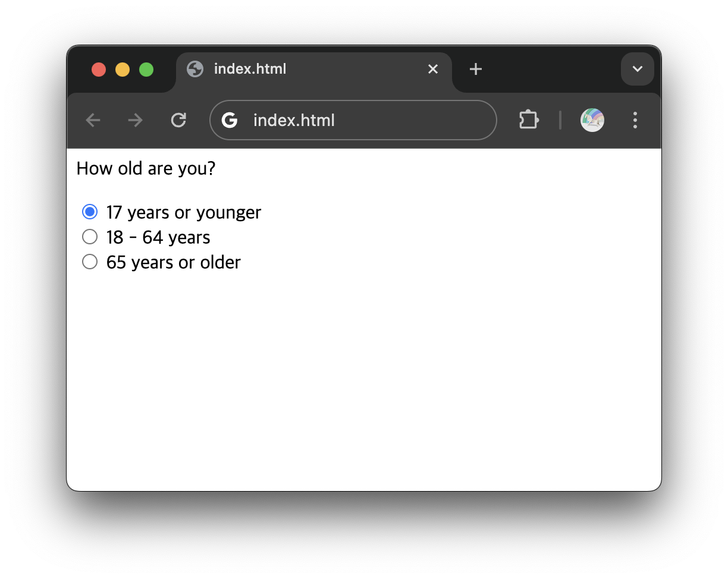The width and height of the screenshot is (728, 579).
Task: Expand the tab search dropdown arrow
Action: tap(638, 69)
